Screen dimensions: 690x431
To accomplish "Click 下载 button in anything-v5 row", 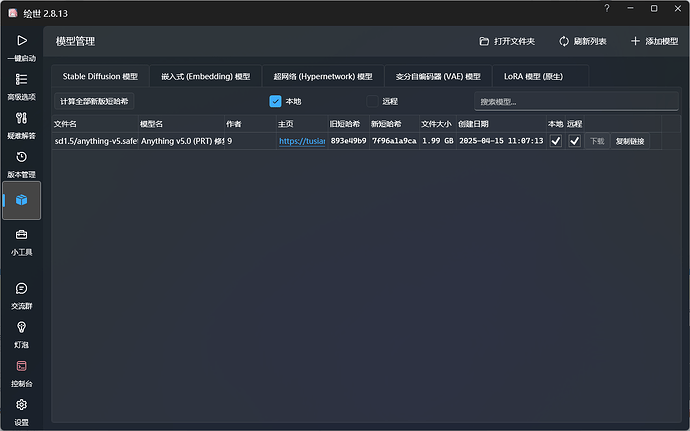I will (597, 141).
